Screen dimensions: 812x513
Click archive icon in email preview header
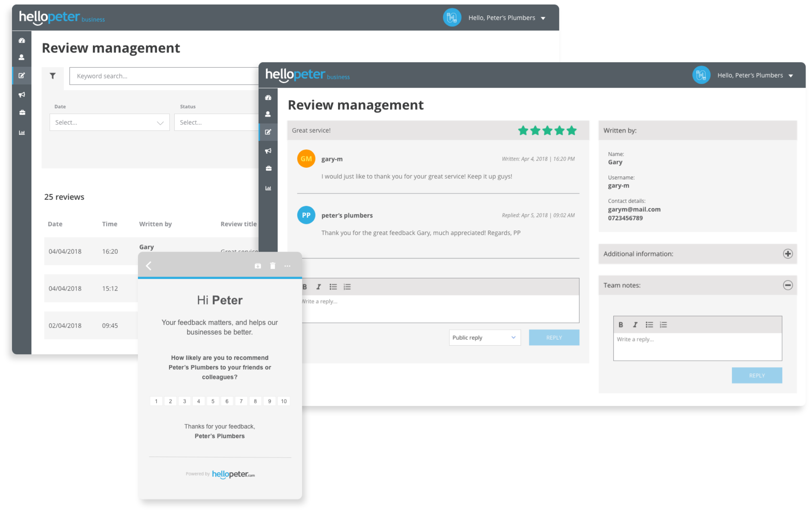258,266
